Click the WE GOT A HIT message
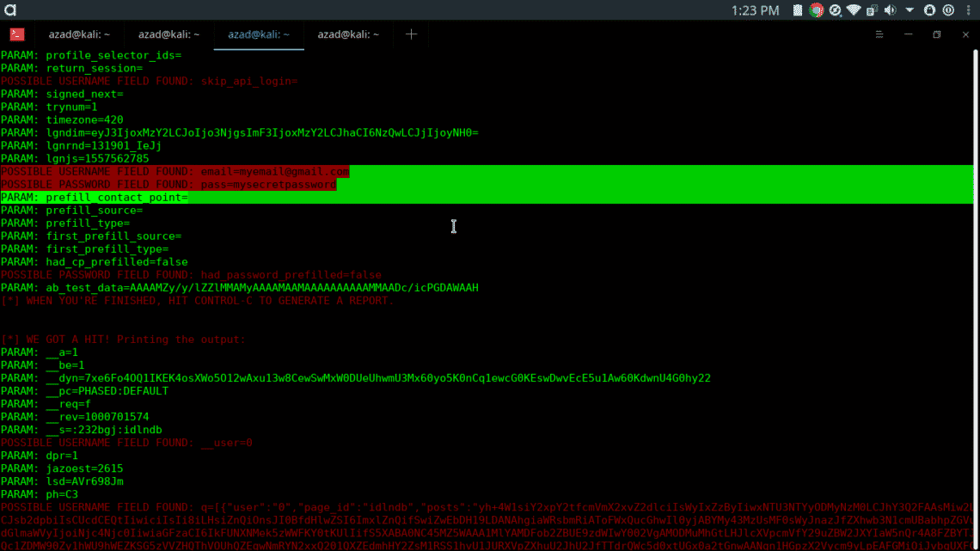Viewport: 980px width, 551px height. tap(123, 340)
